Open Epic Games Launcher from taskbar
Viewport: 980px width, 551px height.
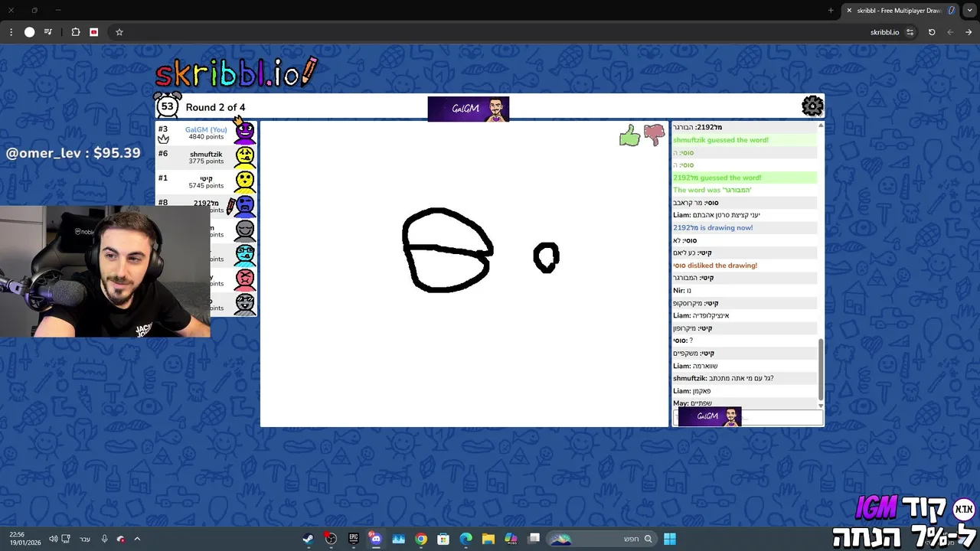coord(353,539)
